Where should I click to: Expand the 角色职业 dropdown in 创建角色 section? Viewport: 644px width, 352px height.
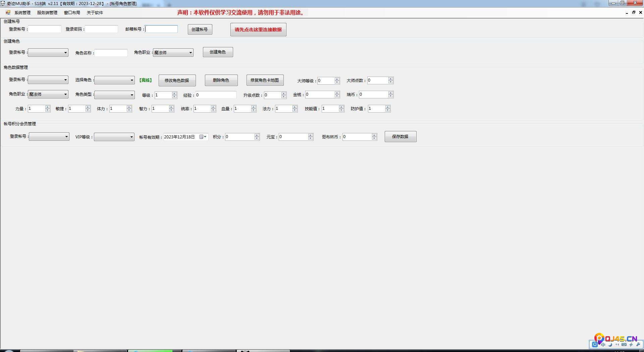click(190, 53)
